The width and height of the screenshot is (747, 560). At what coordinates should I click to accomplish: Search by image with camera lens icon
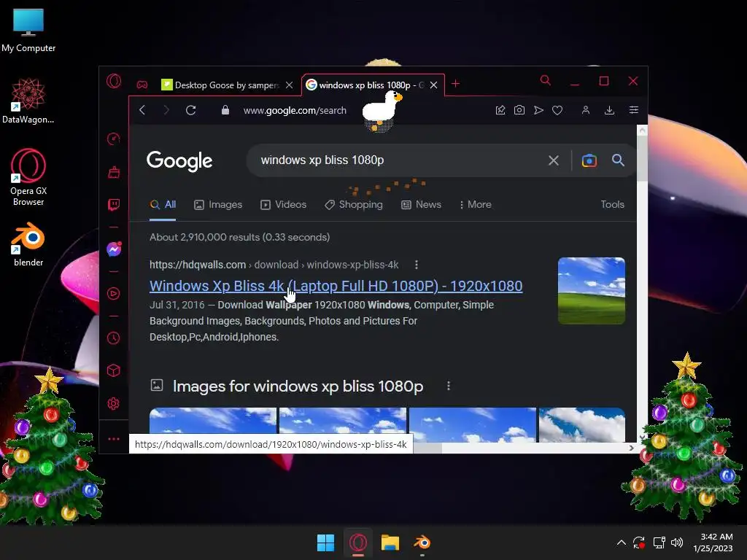point(589,160)
